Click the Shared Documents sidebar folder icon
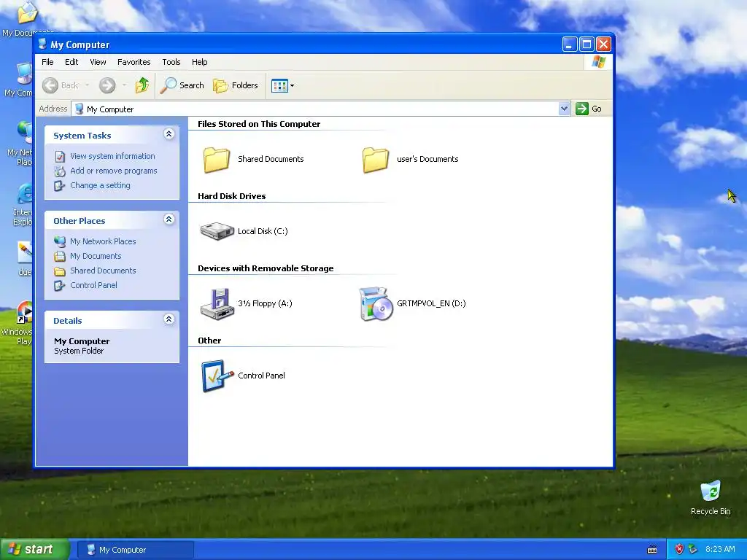This screenshot has height=560, width=747. click(60, 271)
